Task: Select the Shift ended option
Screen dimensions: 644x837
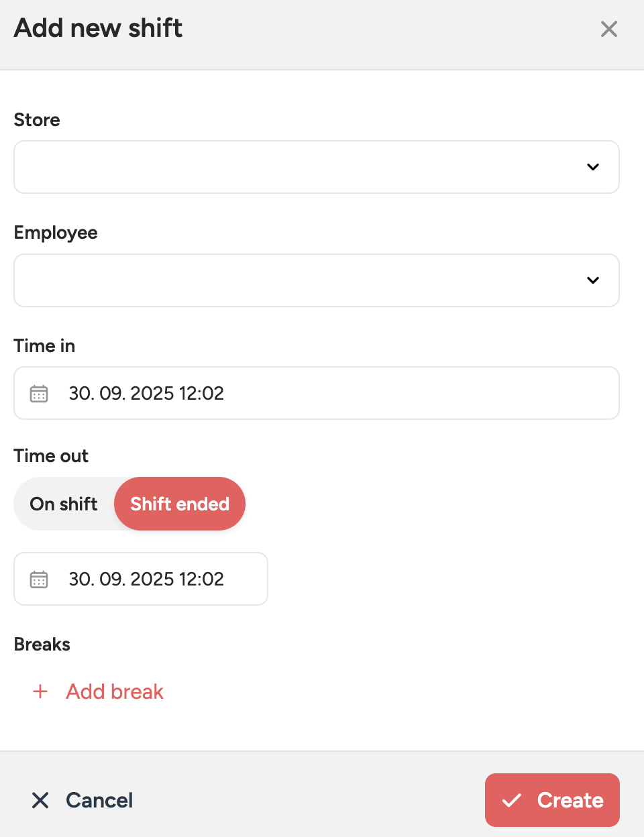Action: (180, 504)
